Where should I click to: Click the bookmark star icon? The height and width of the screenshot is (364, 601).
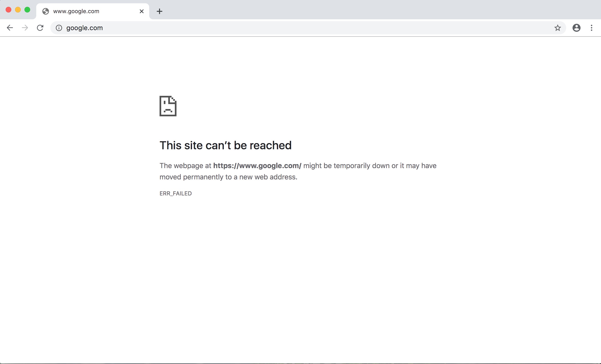tap(557, 28)
